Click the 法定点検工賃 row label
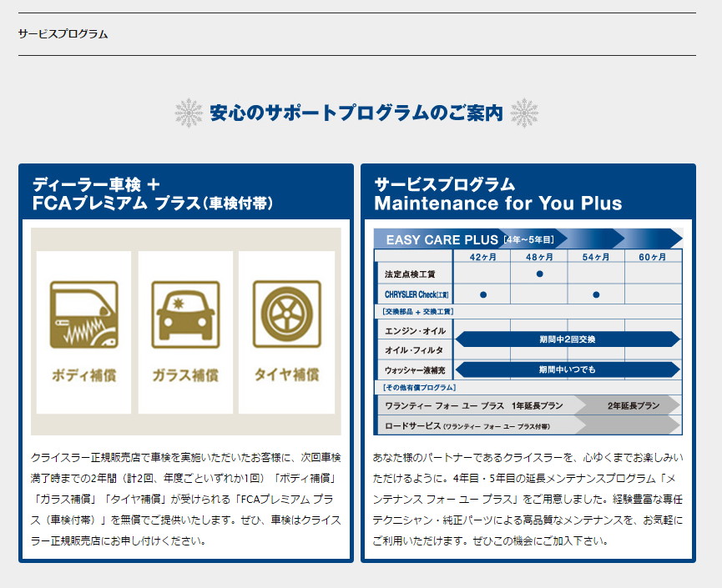722x588 pixels. click(x=410, y=274)
